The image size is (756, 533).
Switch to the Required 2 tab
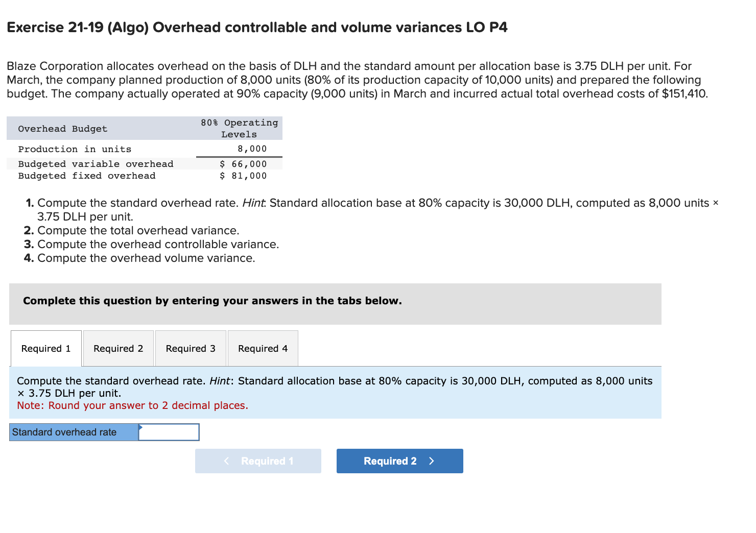[x=117, y=348]
